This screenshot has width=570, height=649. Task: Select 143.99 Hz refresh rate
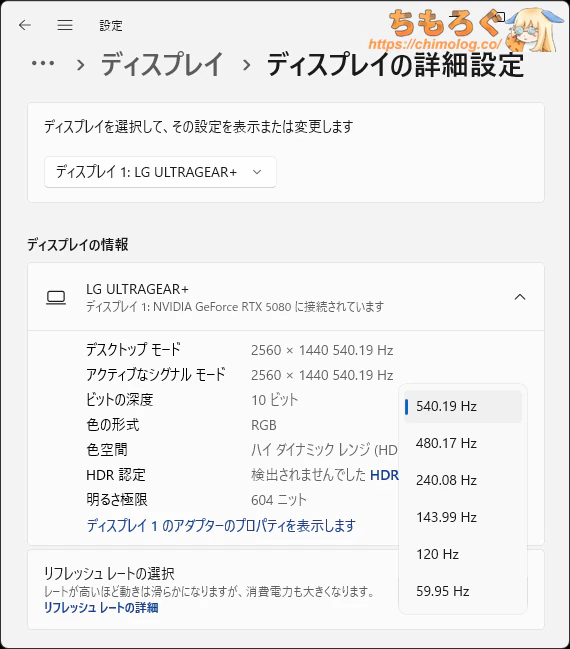point(463,517)
